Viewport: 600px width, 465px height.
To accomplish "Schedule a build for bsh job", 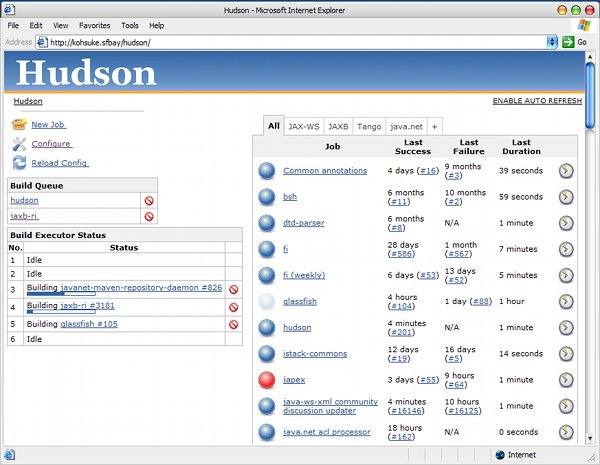I will pyautogui.click(x=566, y=197).
